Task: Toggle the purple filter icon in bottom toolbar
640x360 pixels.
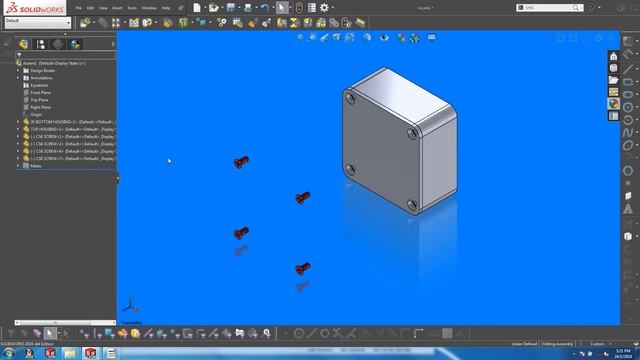Action: tap(37, 333)
